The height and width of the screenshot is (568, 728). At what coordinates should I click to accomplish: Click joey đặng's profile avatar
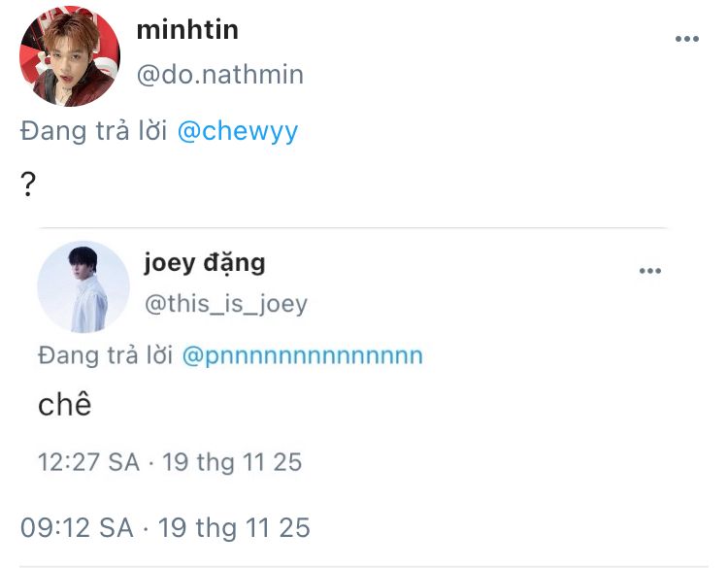[83, 286]
